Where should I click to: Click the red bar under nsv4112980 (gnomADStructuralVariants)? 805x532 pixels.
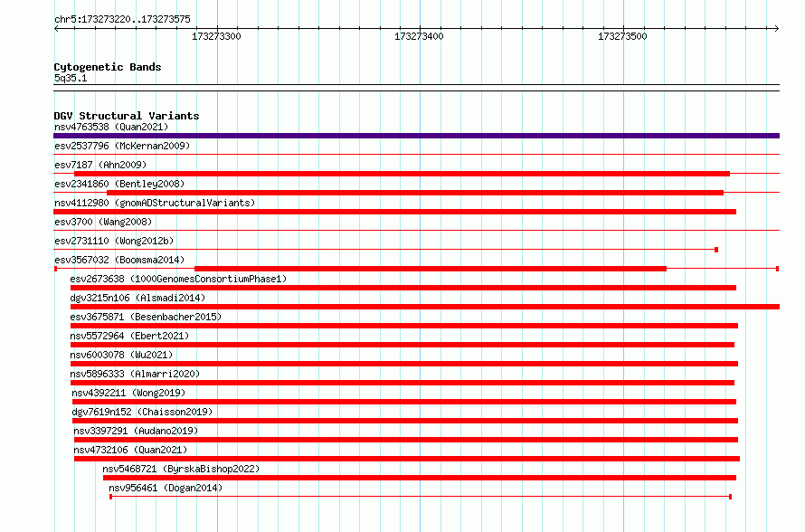click(x=394, y=212)
